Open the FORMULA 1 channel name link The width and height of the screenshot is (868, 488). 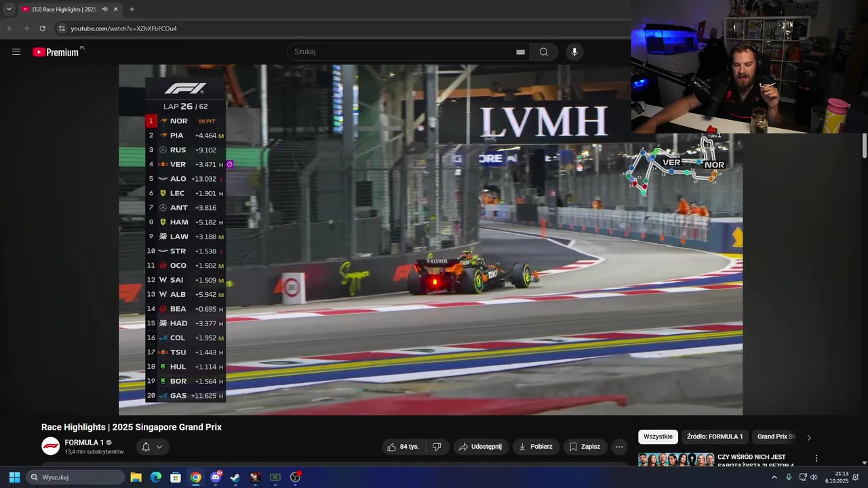tap(84, 443)
